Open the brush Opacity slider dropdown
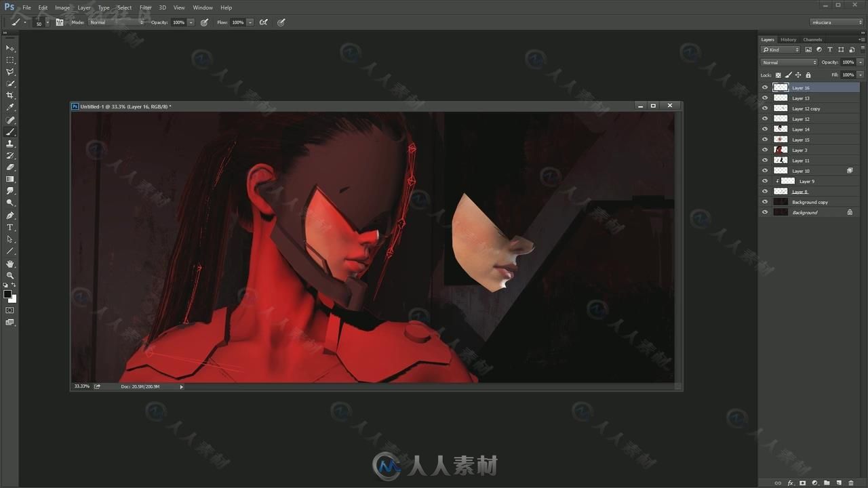Image resolution: width=868 pixels, height=488 pixels. click(191, 22)
